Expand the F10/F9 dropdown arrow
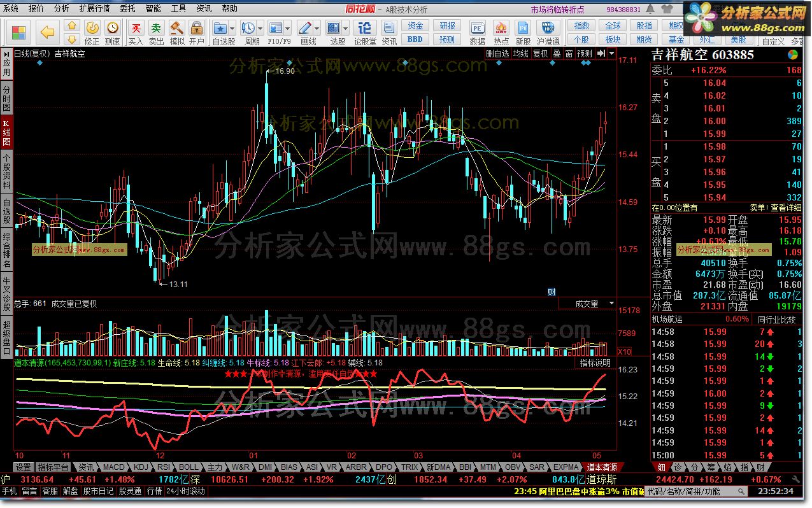 [x=288, y=29]
